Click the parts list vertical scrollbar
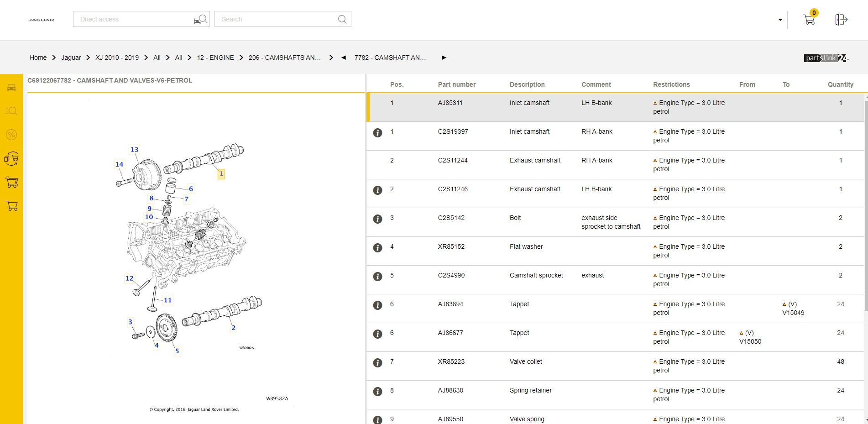The width and height of the screenshot is (868, 424). coord(866,205)
